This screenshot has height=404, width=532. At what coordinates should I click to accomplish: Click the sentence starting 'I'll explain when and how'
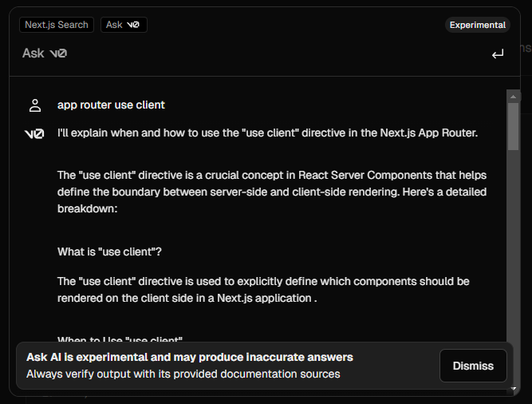point(267,133)
